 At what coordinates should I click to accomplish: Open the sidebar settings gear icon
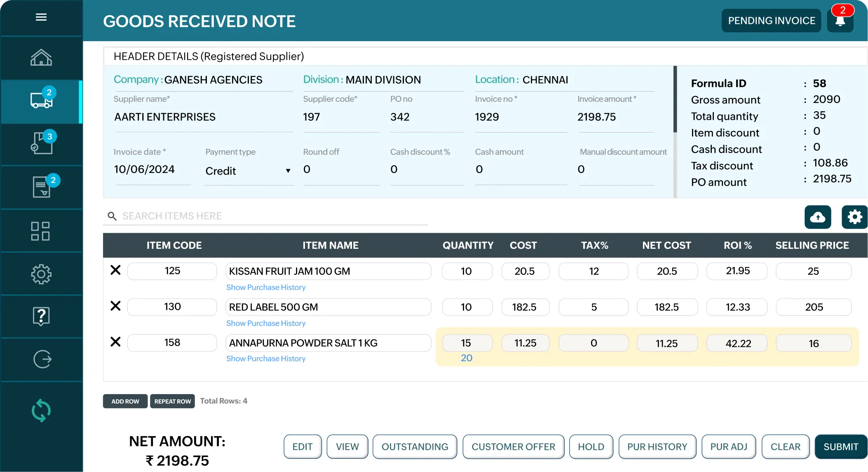click(41, 274)
